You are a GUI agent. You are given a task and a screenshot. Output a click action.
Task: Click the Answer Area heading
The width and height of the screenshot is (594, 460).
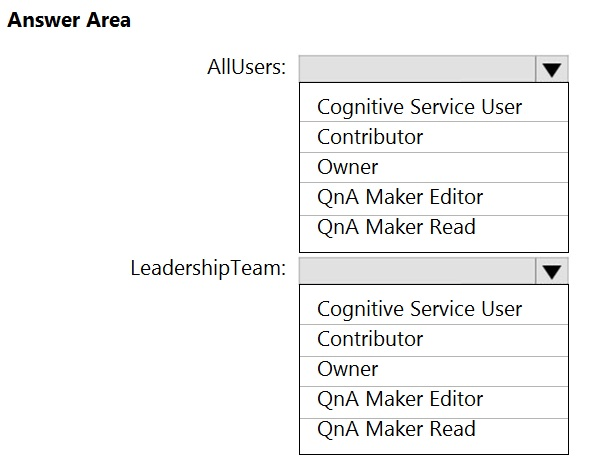(69, 20)
